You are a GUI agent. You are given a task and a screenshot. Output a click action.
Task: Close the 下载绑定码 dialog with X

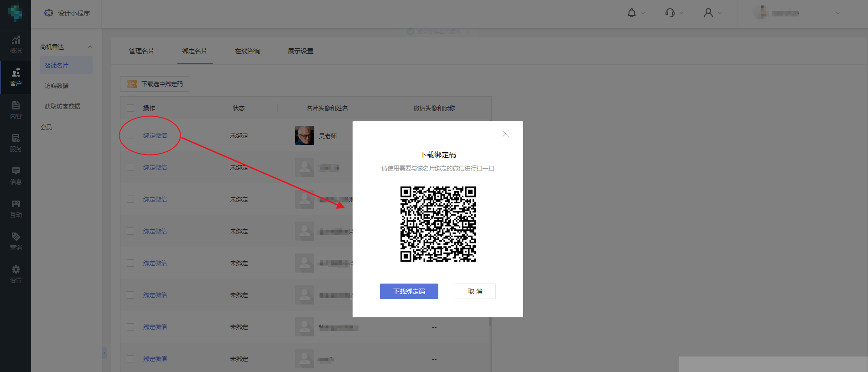click(506, 134)
